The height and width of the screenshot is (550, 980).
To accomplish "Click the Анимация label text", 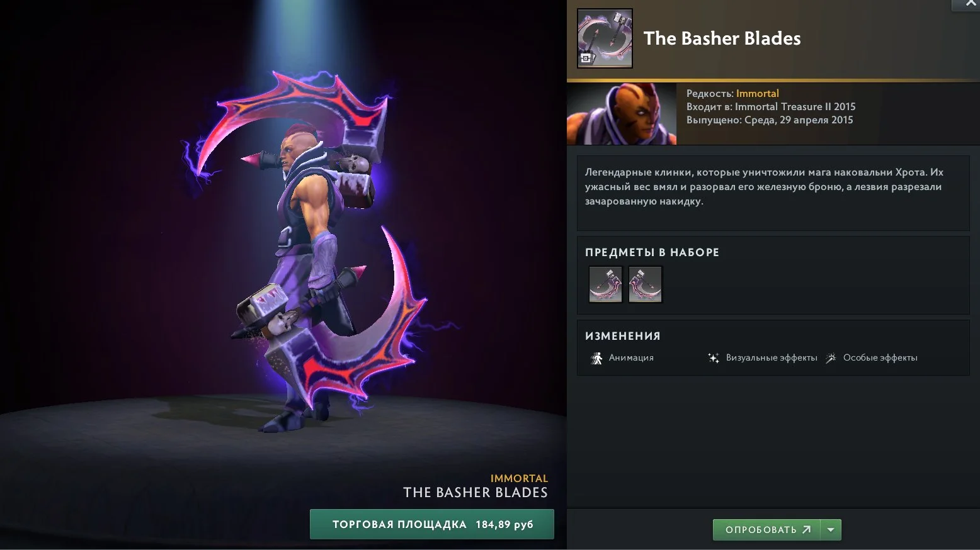I will click(x=631, y=357).
